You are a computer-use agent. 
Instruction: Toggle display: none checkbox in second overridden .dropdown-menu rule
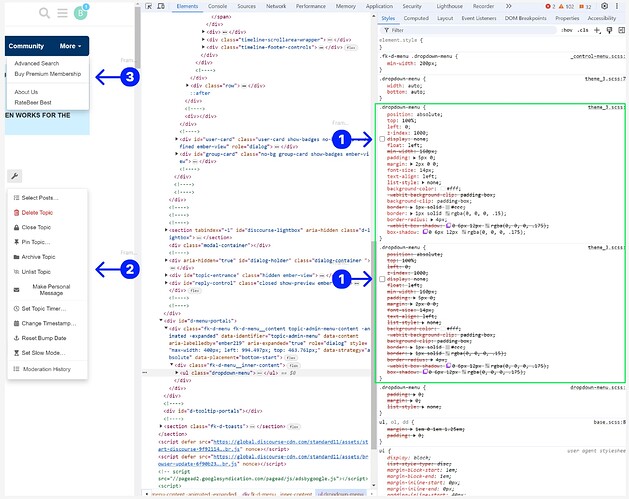[x=382, y=279]
